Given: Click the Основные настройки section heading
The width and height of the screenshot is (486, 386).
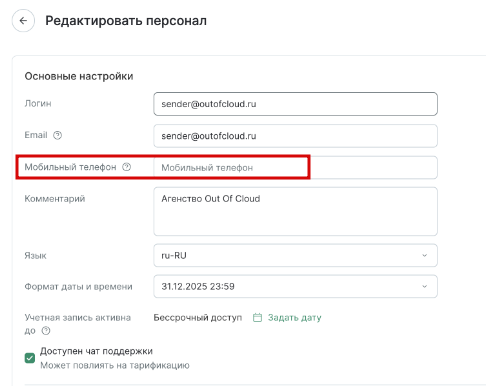Looking at the screenshot, I should (79, 76).
